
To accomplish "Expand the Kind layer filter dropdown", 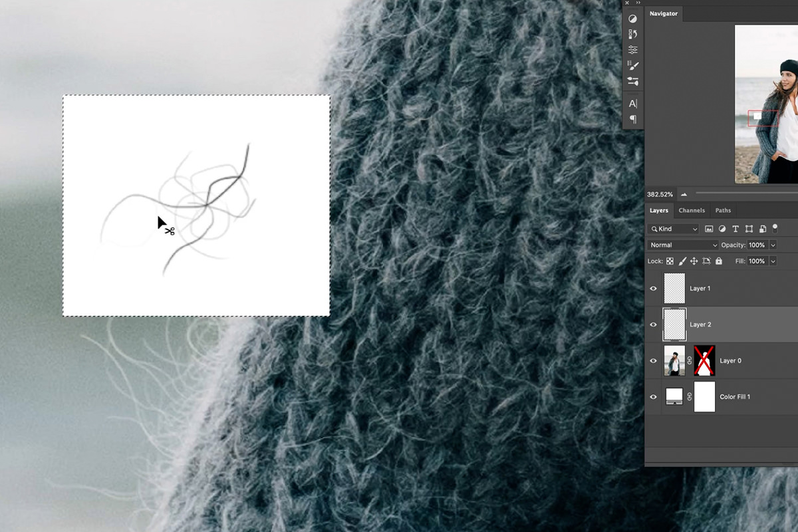I will coord(695,229).
